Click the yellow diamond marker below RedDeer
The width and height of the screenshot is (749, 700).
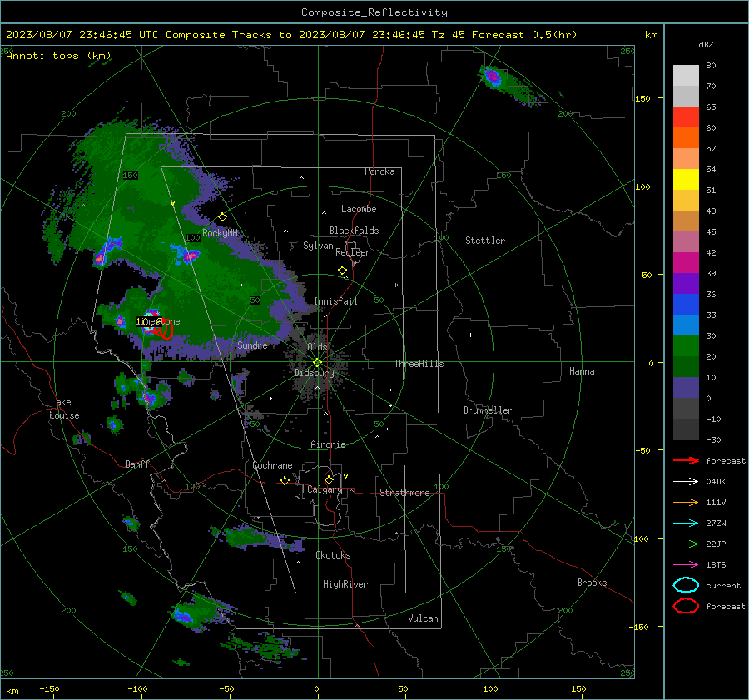(x=343, y=271)
